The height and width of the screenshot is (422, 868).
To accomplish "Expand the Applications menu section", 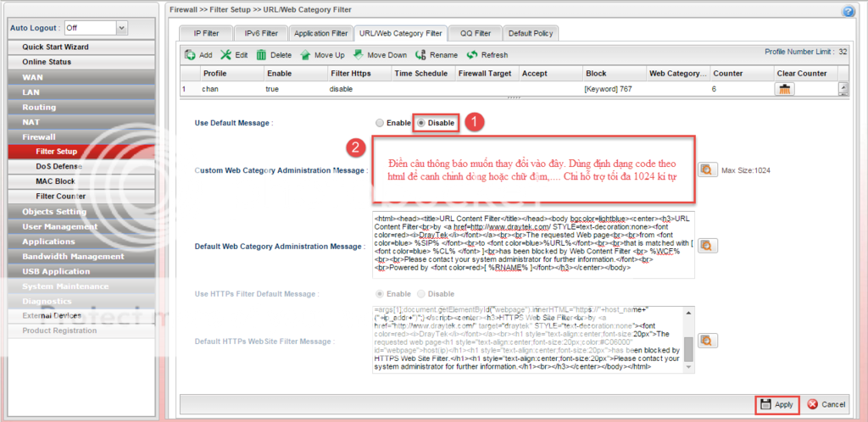I will click(81, 242).
